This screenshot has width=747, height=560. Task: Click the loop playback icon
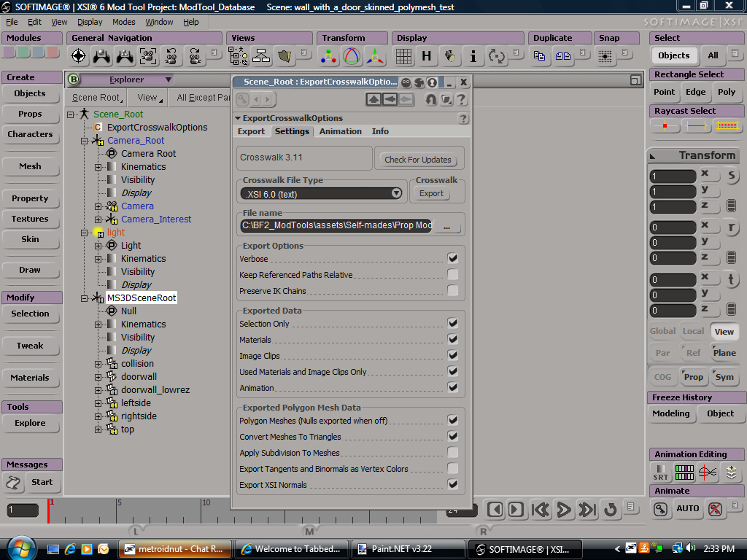click(611, 510)
